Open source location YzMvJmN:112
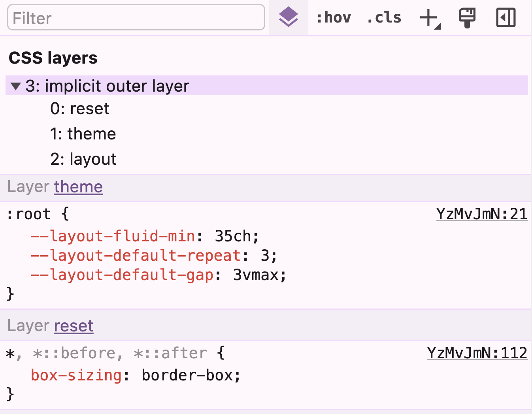 [x=477, y=353]
